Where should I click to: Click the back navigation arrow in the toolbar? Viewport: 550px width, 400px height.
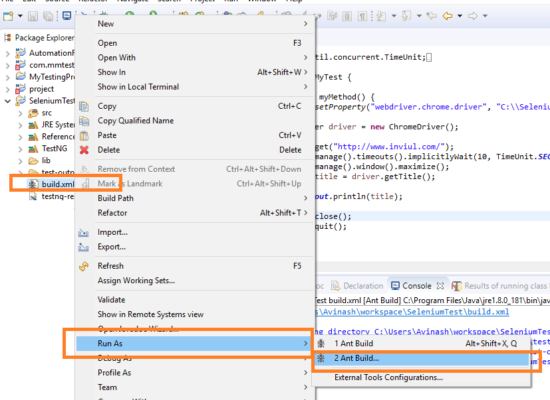(x=448, y=16)
